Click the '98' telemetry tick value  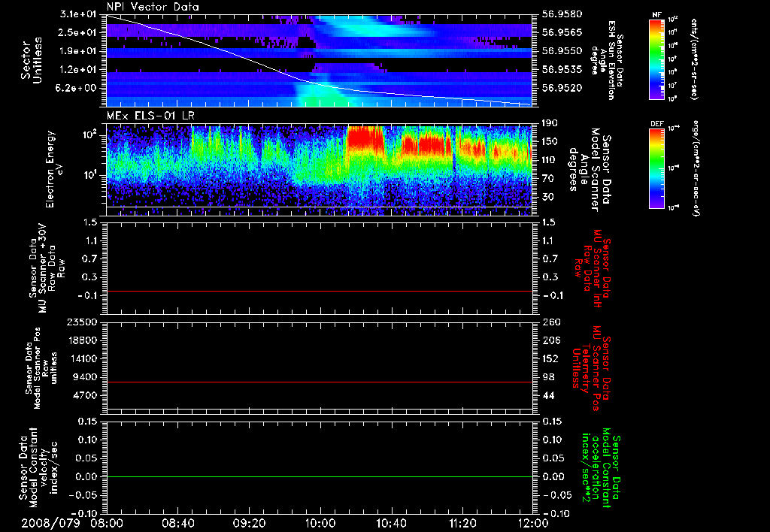(x=547, y=377)
